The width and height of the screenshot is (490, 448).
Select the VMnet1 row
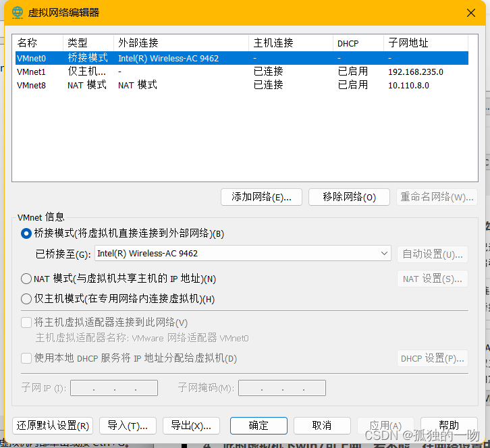242,72
